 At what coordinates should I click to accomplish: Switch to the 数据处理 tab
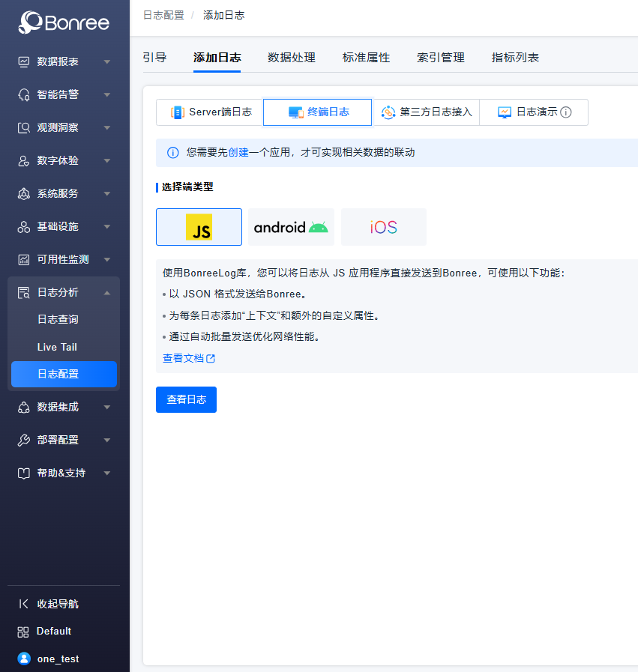coord(292,58)
